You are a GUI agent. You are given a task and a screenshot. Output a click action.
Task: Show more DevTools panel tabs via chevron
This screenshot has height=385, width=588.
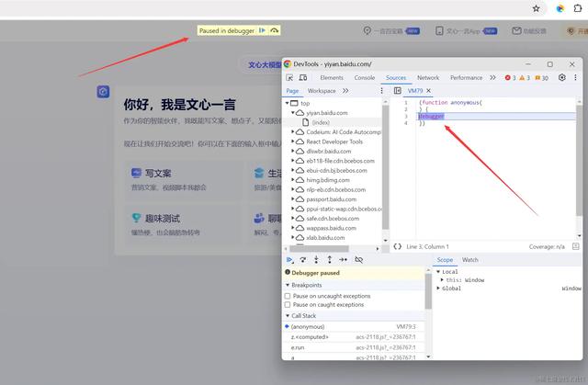tap(492, 77)
